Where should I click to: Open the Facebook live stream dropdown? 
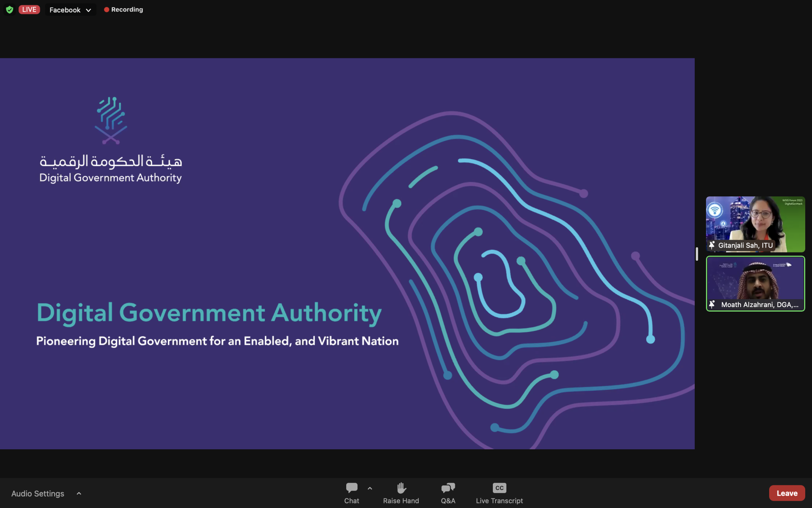70,10
